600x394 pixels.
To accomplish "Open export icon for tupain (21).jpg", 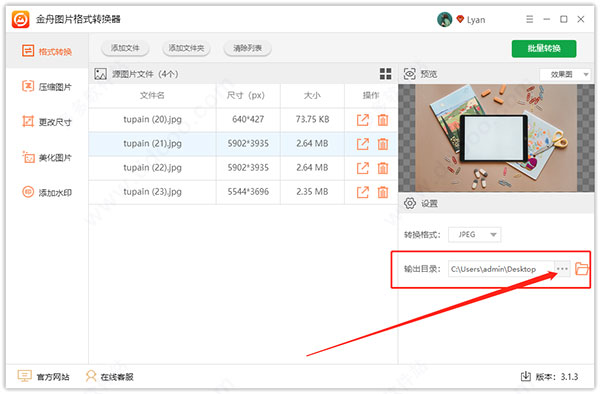I will [362, 144].
